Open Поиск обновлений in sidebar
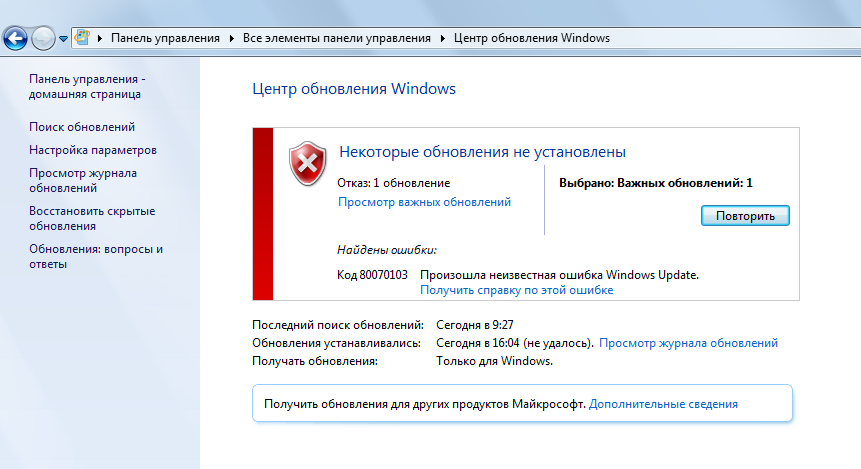Viewport: 861px width, 469px height. point(82,127)
